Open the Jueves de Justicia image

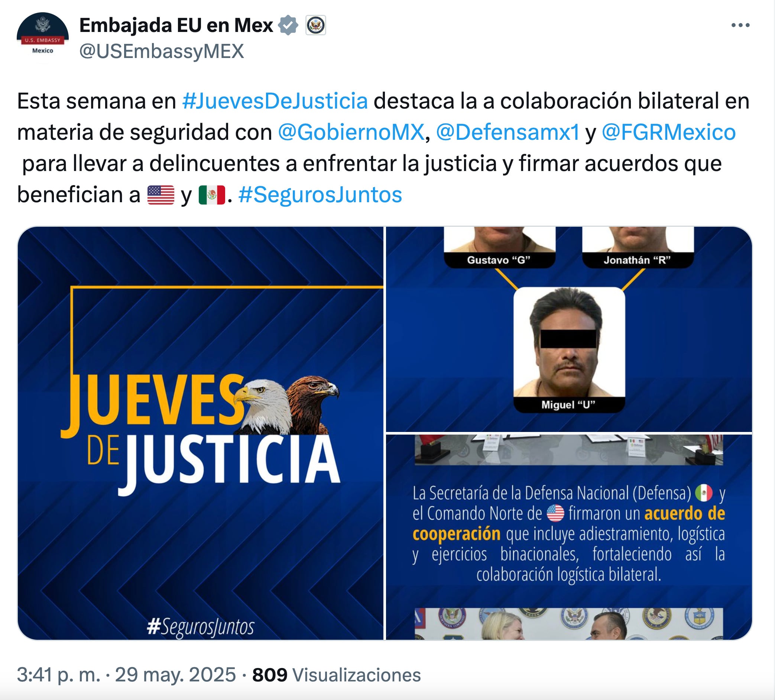200,433
